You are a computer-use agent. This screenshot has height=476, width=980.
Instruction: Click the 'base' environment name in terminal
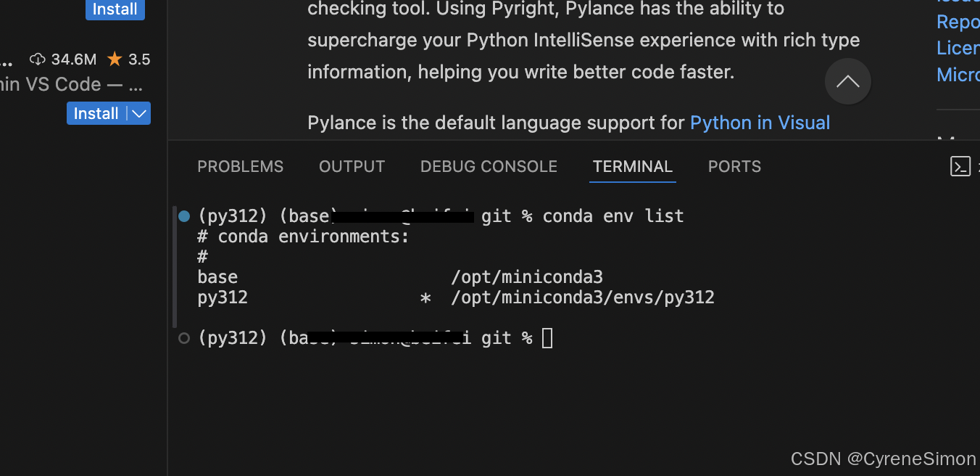pyautogui.click(x=217, y=277)
